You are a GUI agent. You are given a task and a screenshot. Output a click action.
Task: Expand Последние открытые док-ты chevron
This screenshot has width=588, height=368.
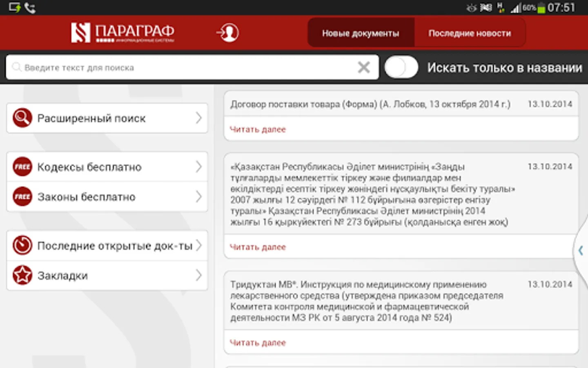click(x=199, y=245)
